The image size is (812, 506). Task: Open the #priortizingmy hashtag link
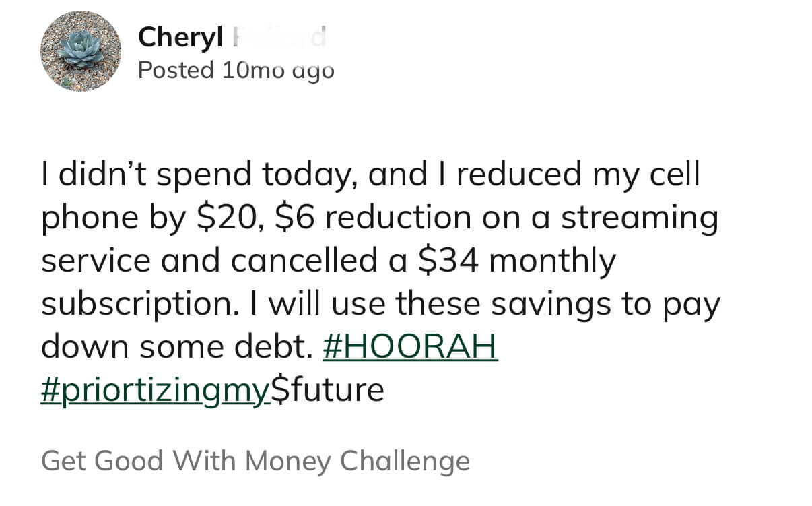(x=156, y=390)
